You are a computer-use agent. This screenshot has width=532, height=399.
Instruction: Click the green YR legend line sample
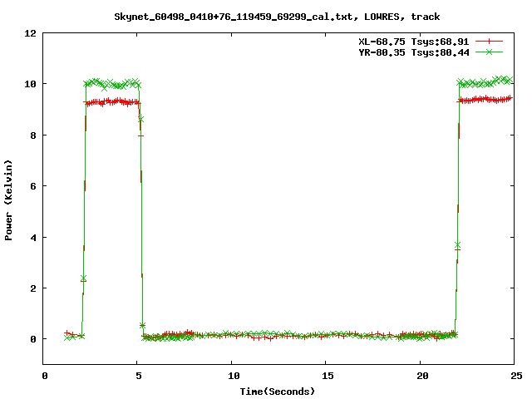click(489, 52)
